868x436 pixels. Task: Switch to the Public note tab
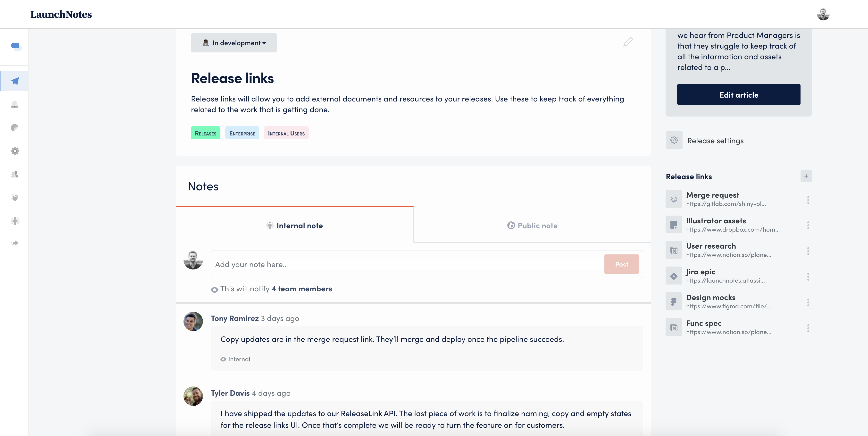coord(532,226)
